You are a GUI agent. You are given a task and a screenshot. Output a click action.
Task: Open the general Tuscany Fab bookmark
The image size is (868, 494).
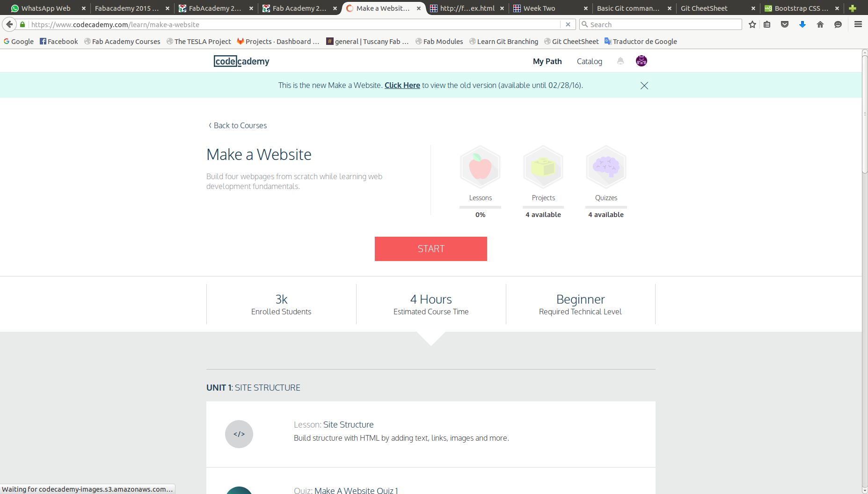tap(368, 42)
